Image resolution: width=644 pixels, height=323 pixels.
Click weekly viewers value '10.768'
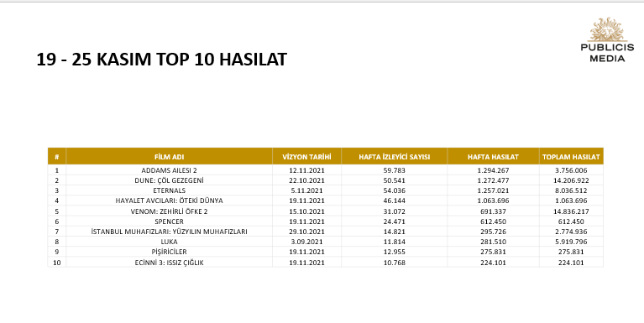click(395, 263)
